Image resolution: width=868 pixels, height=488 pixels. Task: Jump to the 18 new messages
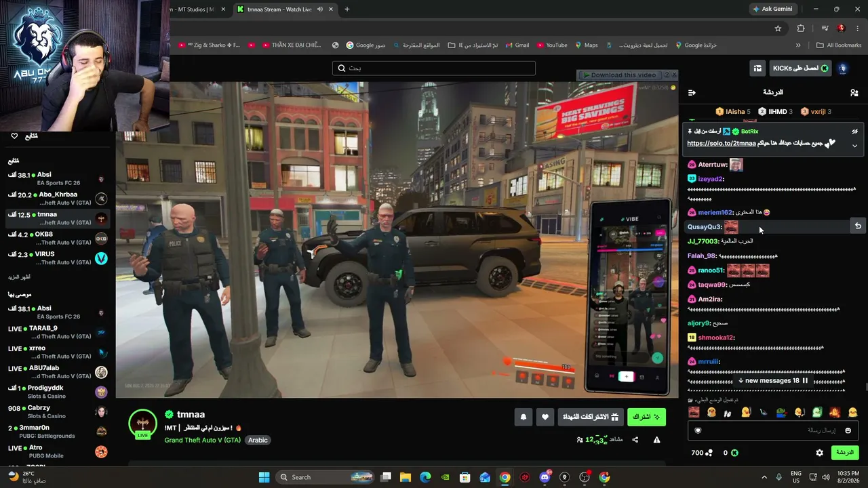[x=772, y=381]
